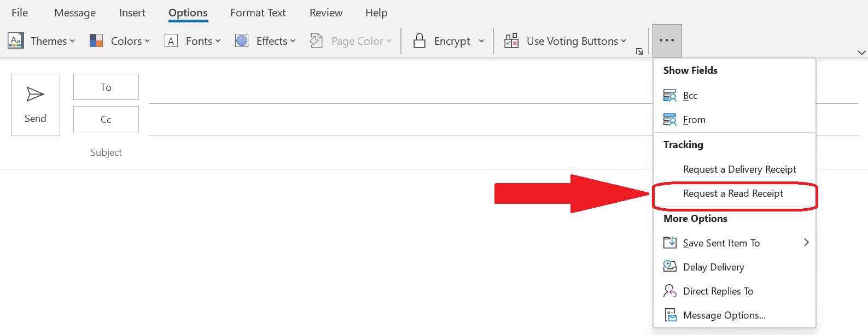Click the Delay Delivery icon

[x=670, y=267]
